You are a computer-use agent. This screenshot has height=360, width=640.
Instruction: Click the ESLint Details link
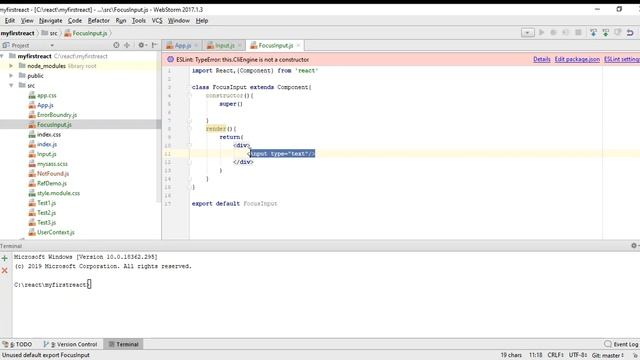point(542,59)
